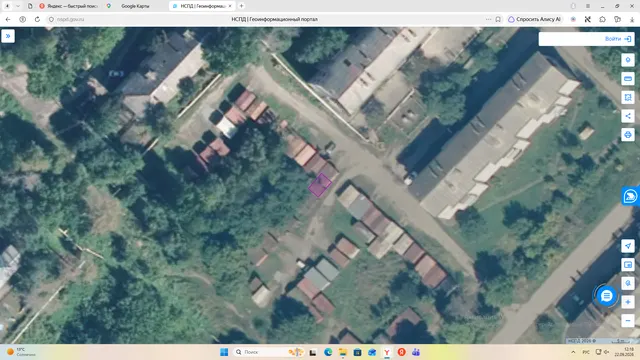Viewport: 640px width, 360px height.
Task: Open File Explorer from the taskbar
Action: [343, 352]
